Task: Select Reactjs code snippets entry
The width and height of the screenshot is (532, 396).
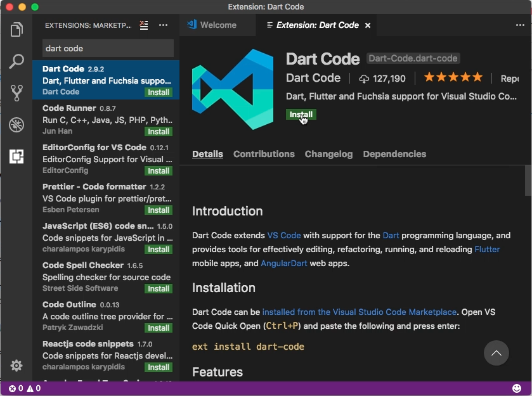Action: (x=106, y=355)
